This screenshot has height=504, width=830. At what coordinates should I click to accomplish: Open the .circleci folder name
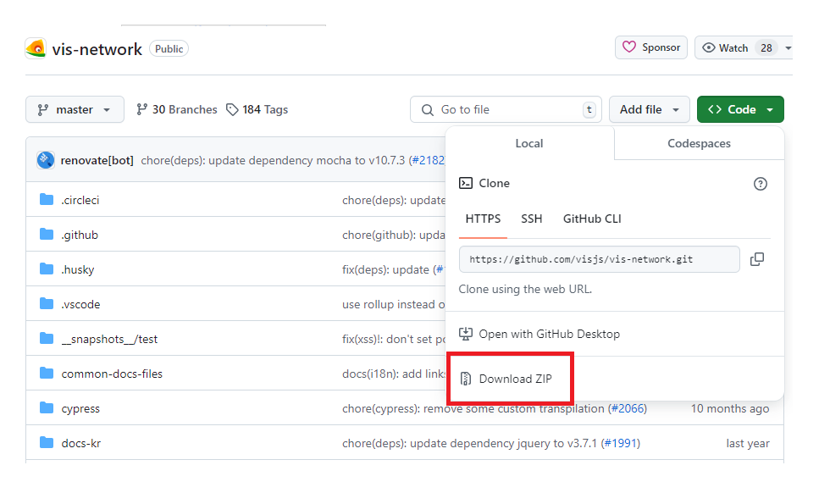coord(80,200)
